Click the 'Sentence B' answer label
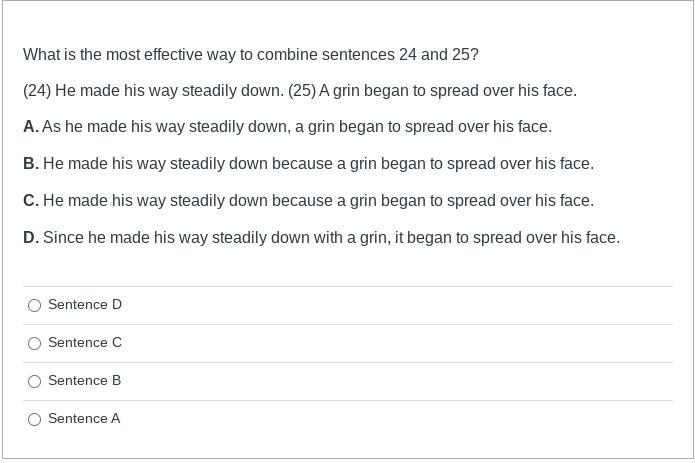 (84, 381)
